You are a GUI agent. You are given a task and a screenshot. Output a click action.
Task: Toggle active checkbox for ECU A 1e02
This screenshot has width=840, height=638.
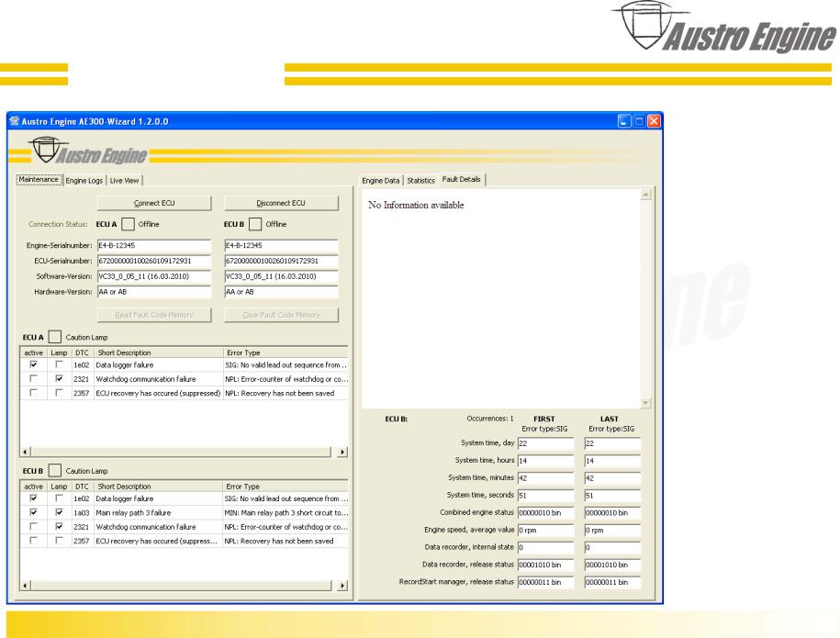33,364
